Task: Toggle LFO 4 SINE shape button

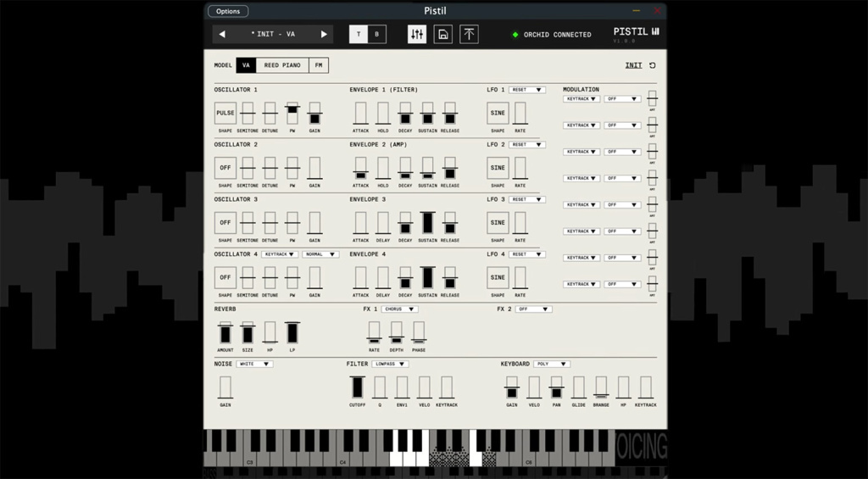Action: (x=498, y=277)
